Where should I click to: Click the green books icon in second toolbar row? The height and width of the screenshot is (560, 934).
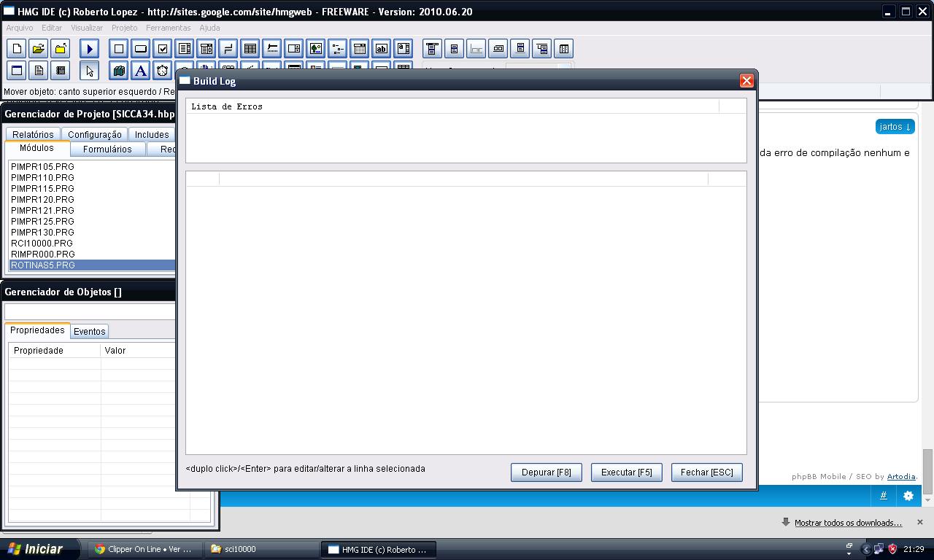[119, 71]
